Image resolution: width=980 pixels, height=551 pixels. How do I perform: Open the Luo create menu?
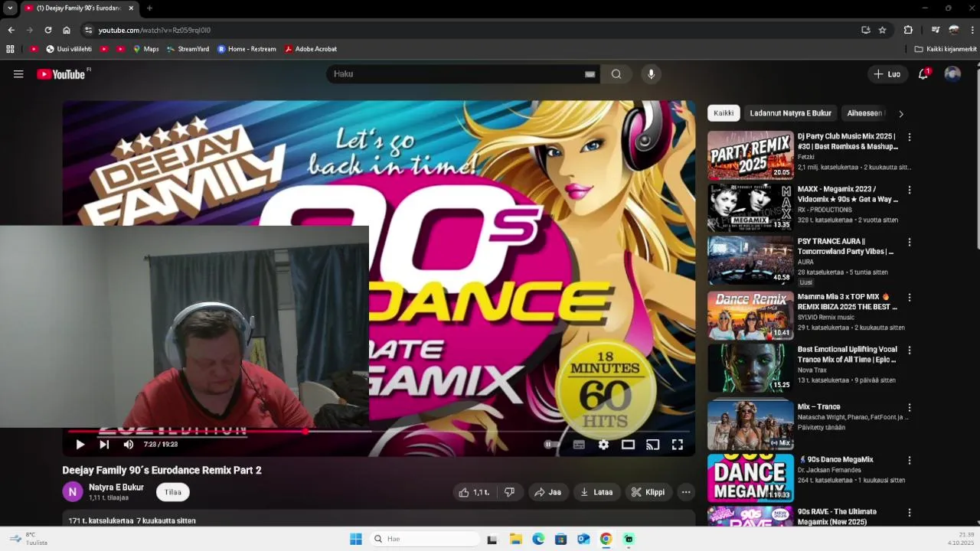point(887,74)
